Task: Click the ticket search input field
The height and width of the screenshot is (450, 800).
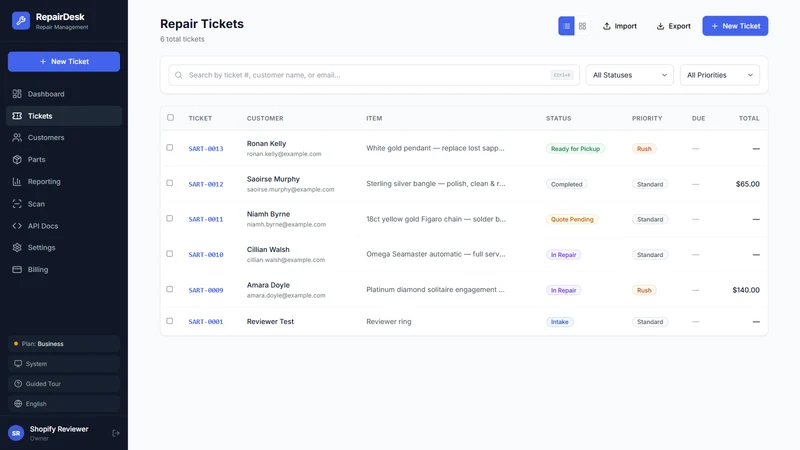Action: (374, 75)
